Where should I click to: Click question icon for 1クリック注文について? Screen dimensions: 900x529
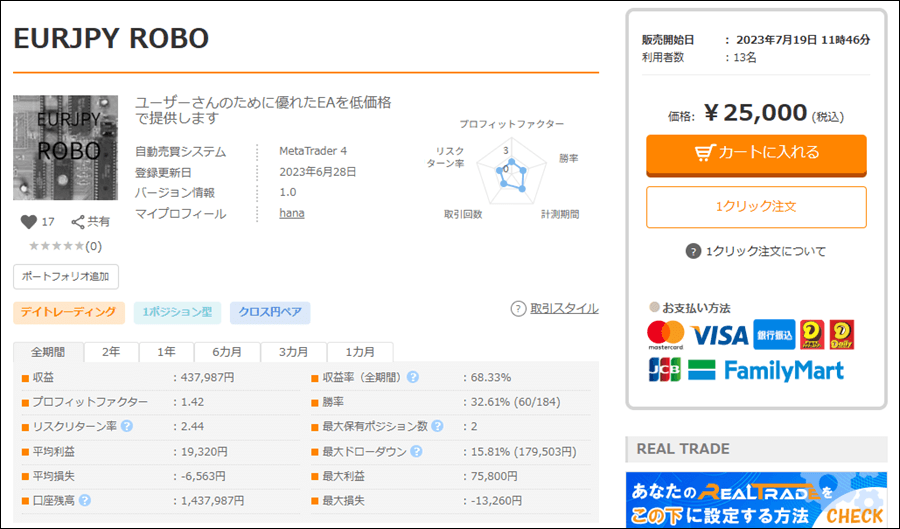click(x=693, y=251)
